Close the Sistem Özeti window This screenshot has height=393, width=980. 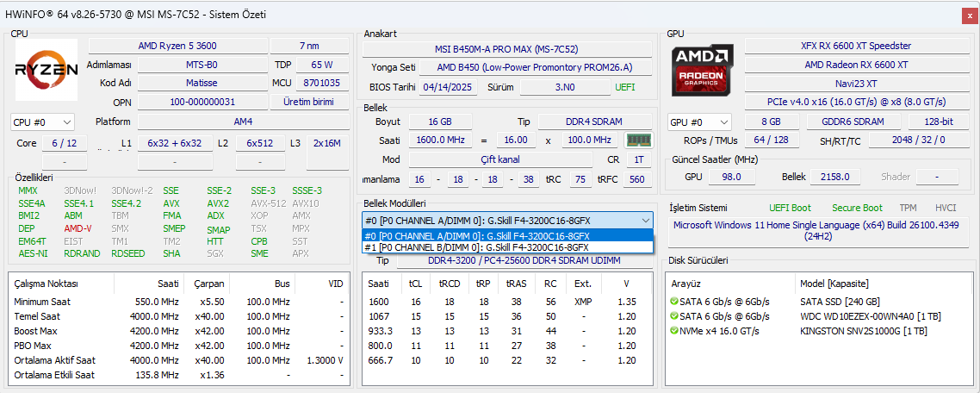(970, 15)
